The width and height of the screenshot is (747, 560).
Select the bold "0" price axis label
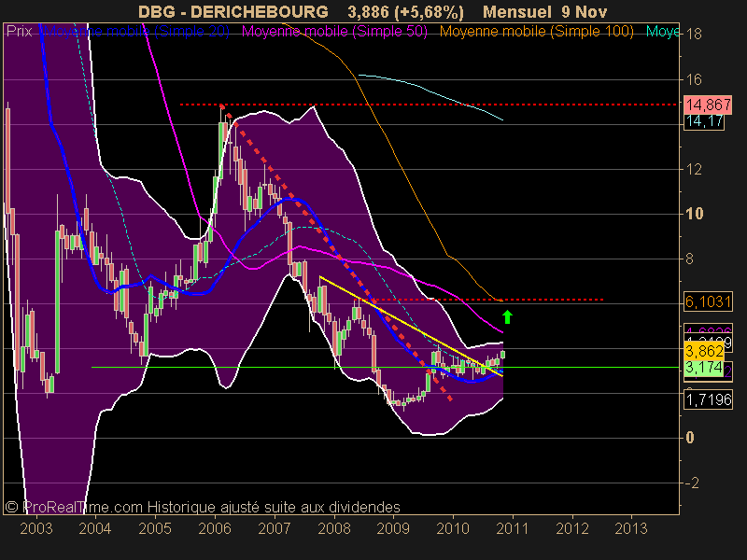coord(690,438)
